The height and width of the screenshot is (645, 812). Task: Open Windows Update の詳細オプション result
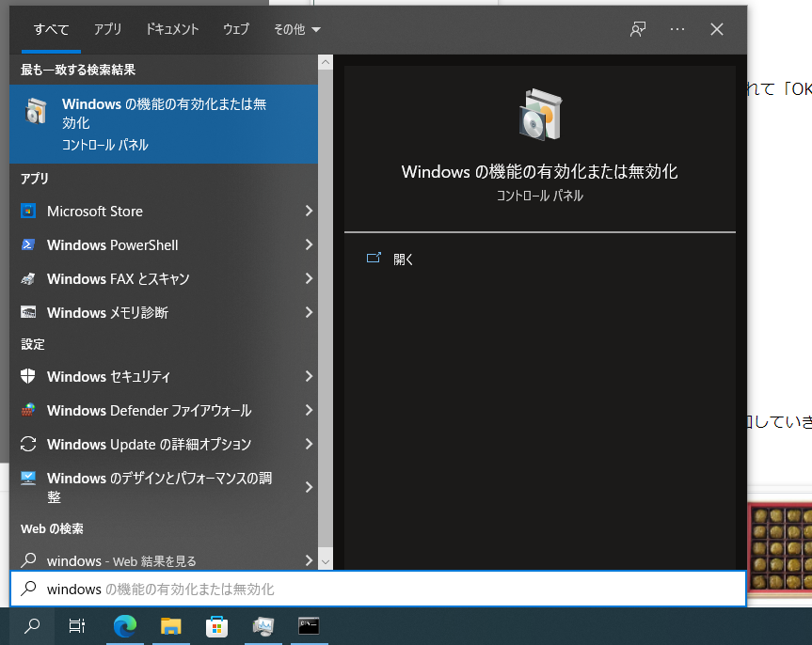coord(164,444)
